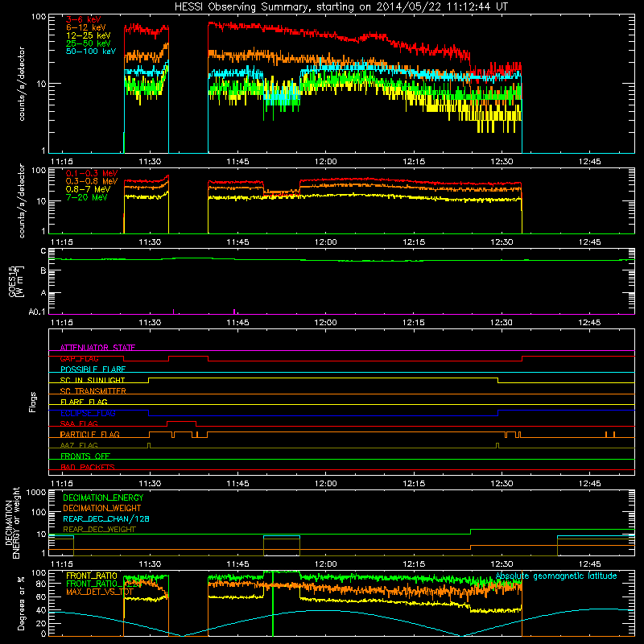Select the '3-6 keV' legend label

(84, 19)
